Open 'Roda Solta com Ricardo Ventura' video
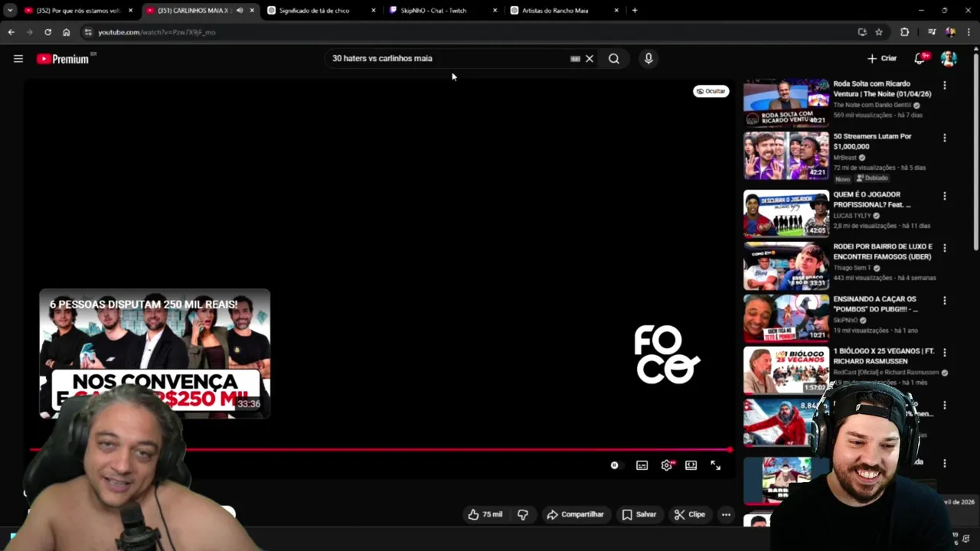 coord(786,103)
